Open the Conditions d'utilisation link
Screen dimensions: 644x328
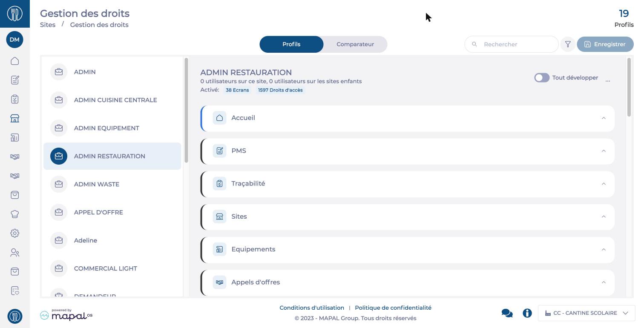[312, 308]
